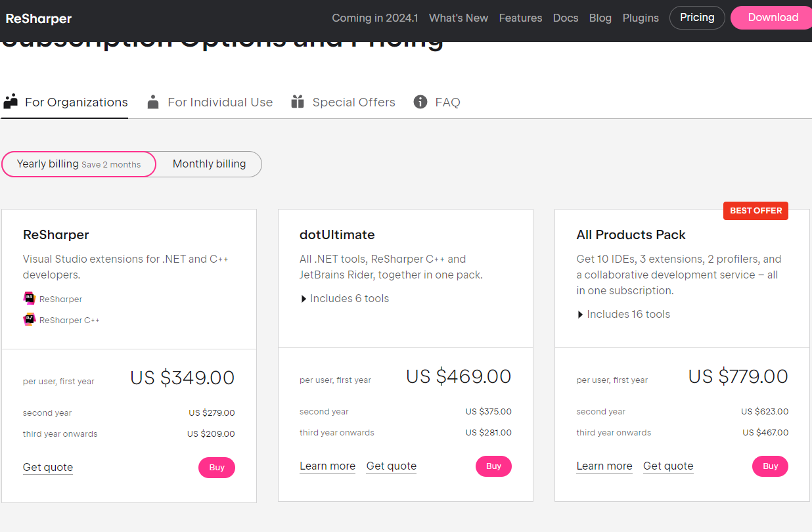The image size is (812, 532).
Task: Click the FAQ info icon
Action: click(x=420, y=102)
